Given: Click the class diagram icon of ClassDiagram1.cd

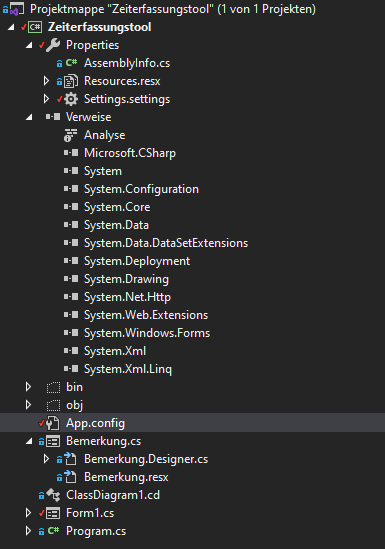Looking at the screenshot, I should click(54, 495).
